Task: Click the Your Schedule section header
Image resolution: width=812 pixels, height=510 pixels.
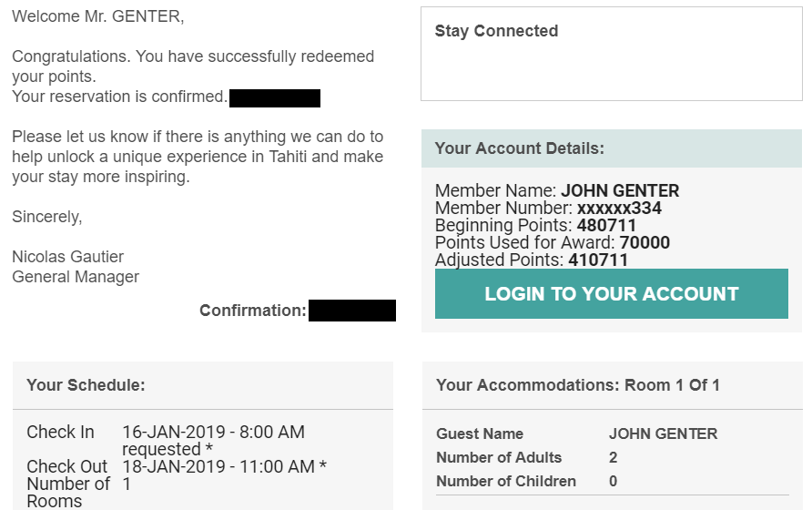Action: click(x=86, y=385)
